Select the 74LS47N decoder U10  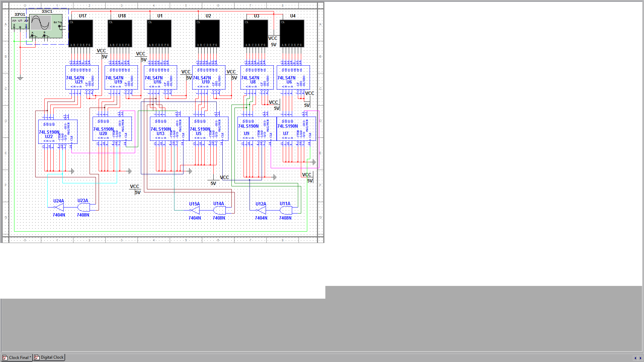click(209, 77)
